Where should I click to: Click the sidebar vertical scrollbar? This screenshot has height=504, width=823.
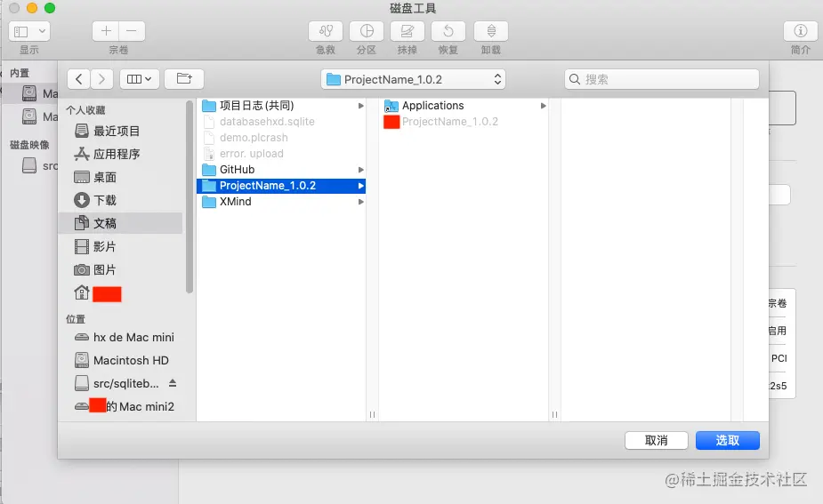190,196
